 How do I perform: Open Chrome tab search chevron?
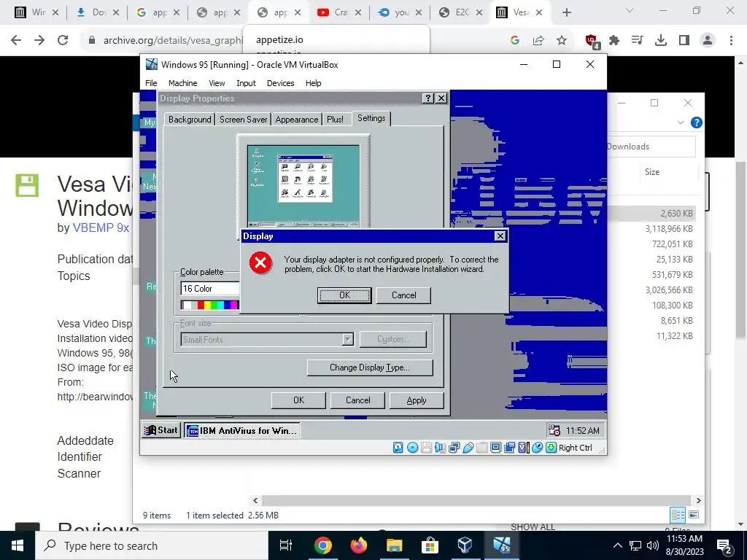click(630, 12)
